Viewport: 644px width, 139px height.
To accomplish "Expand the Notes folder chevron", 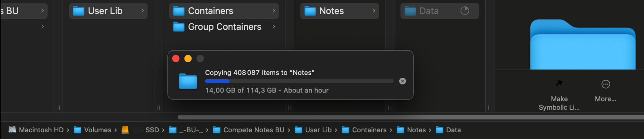I will [374, 11].
